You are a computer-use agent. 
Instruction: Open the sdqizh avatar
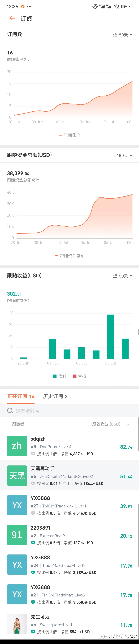(x=17, y=446)
